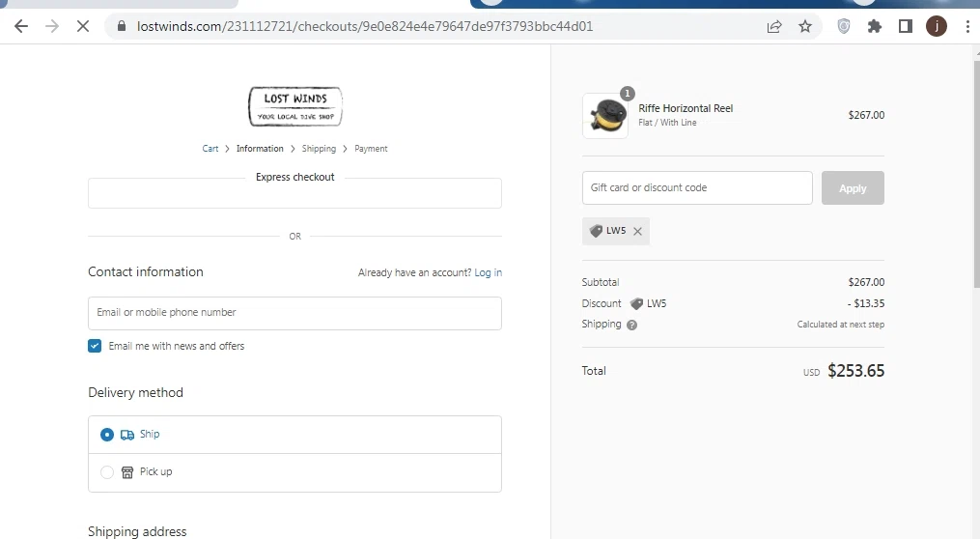
Task: Click the padlock site info icon
Action: 122,26
